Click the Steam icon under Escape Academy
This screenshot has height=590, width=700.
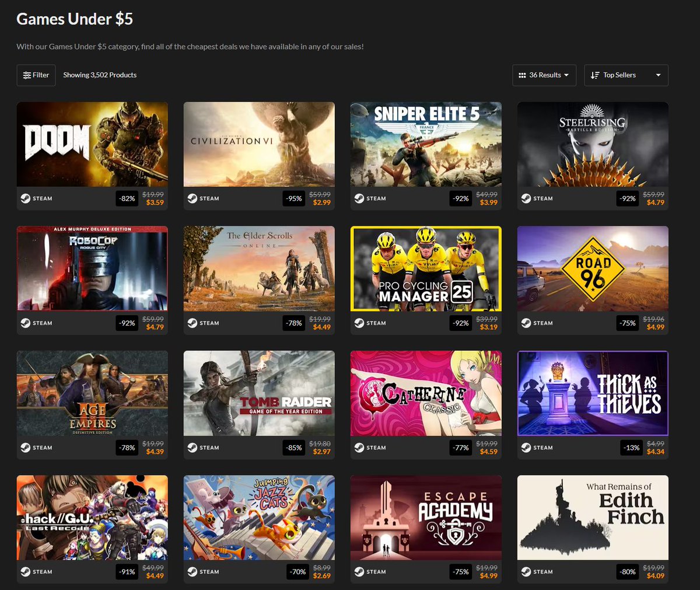click(359, 572)
